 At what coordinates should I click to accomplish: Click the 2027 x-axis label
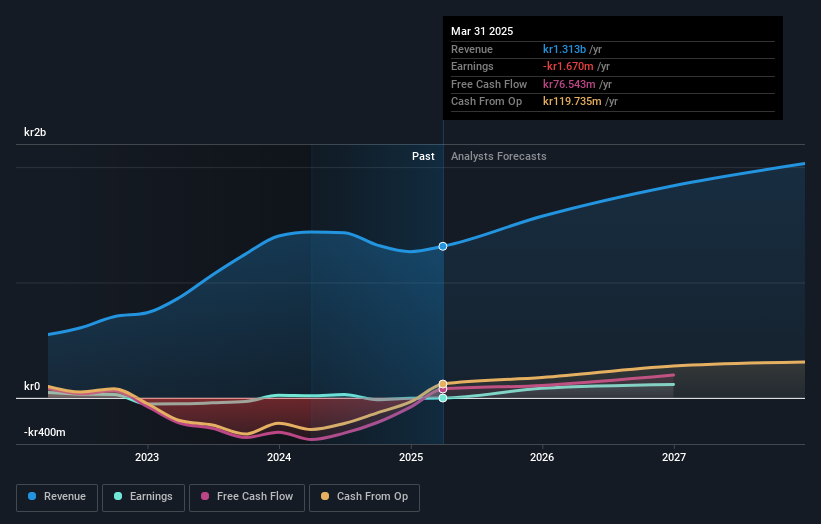(x=674, y=457)
